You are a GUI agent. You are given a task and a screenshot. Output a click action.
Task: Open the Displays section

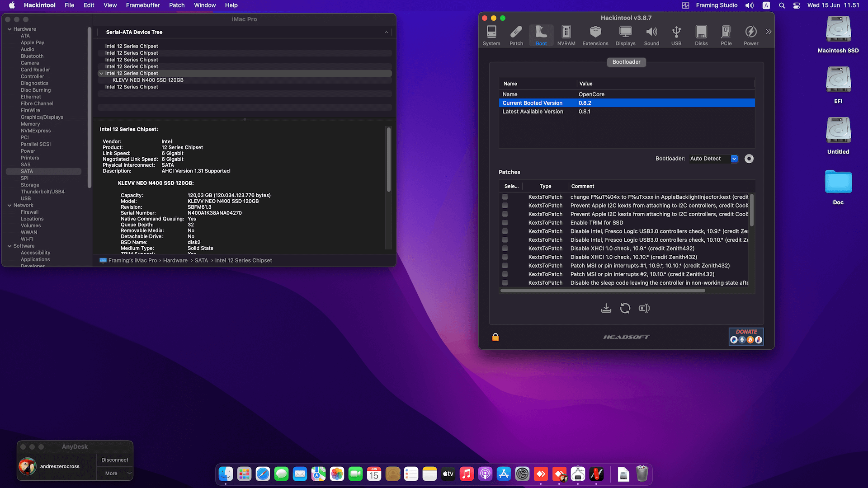[625, 36]
